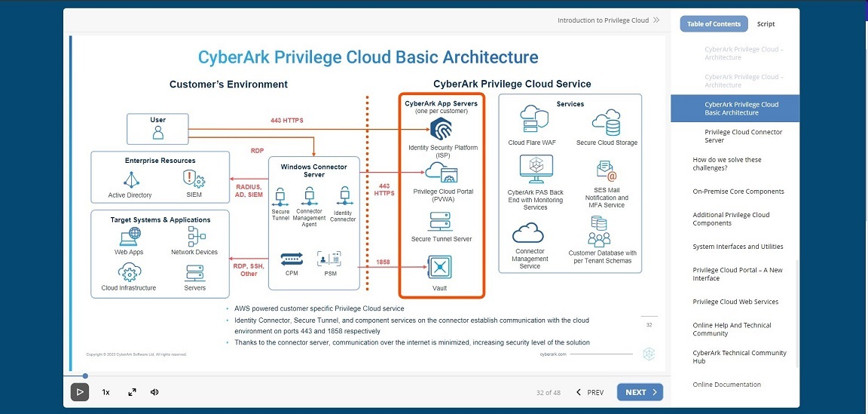Go to the previous slide
Image resolution: width=868 pixels, height=414 pixels.
(x=590, y=392)
